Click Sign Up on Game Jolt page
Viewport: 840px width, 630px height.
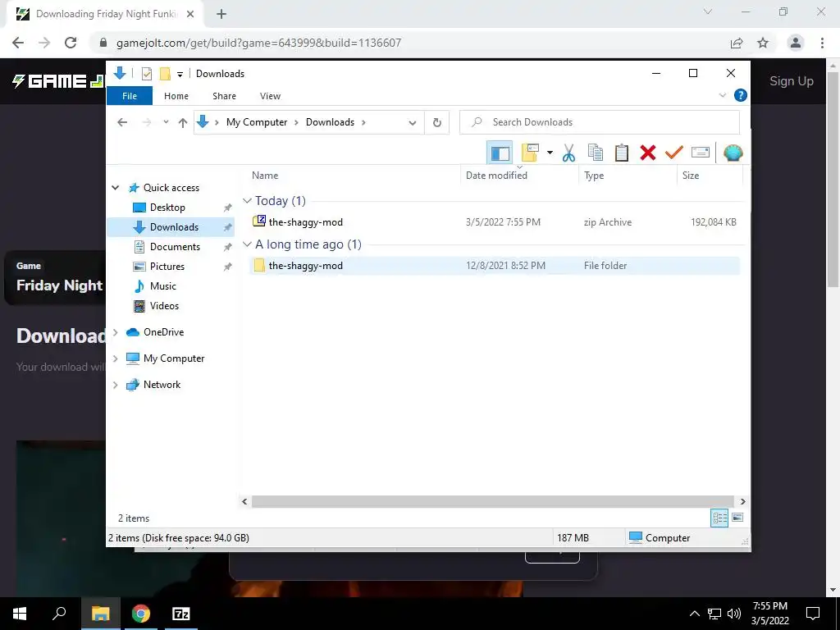[x=792, y=81]
